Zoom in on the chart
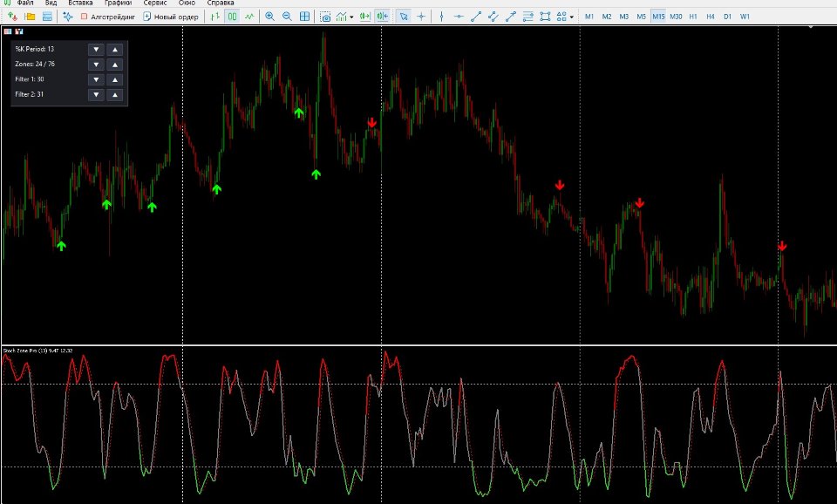Image resolution: width=837 pixels, height=504 pixels. point(270,17)
